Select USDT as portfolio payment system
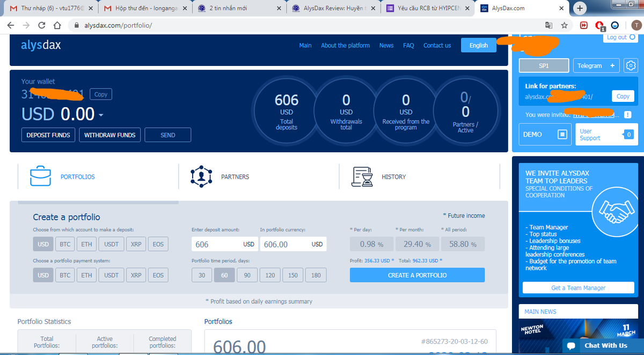The image size is (644, 355). (111, 275)
